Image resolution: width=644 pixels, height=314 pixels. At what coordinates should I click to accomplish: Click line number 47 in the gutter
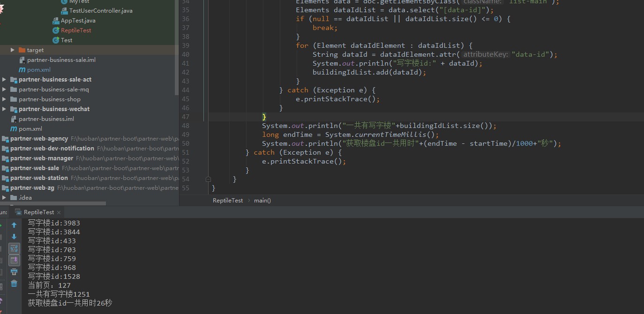[185, 117]
